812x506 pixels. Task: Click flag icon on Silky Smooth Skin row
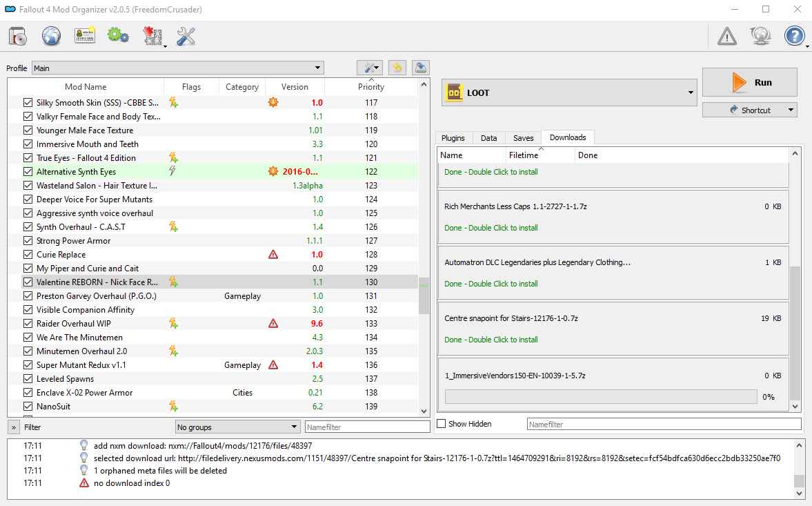coord(173,103)
